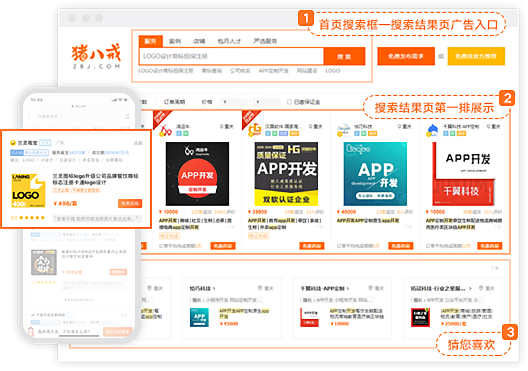This screenshot has height=371, width=528.
Task: Click the yellow official recommendation button
Action: point(476,56)
